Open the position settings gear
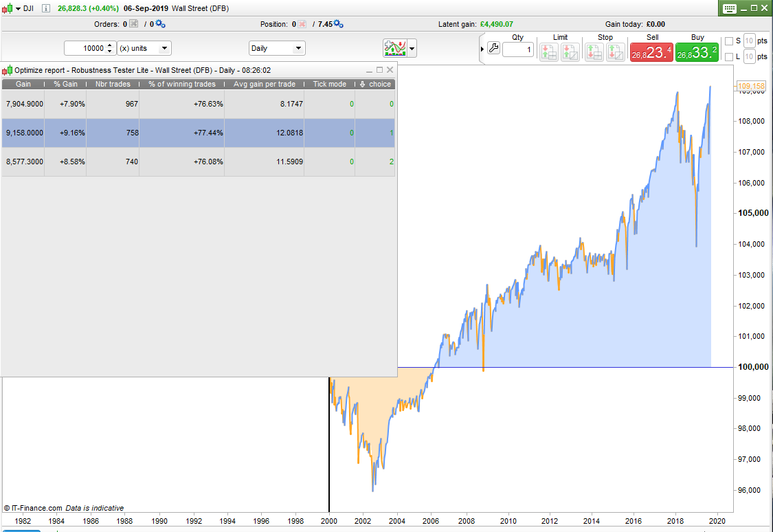The width and height of the screenshot is (773, 532). tap(338, 24)
